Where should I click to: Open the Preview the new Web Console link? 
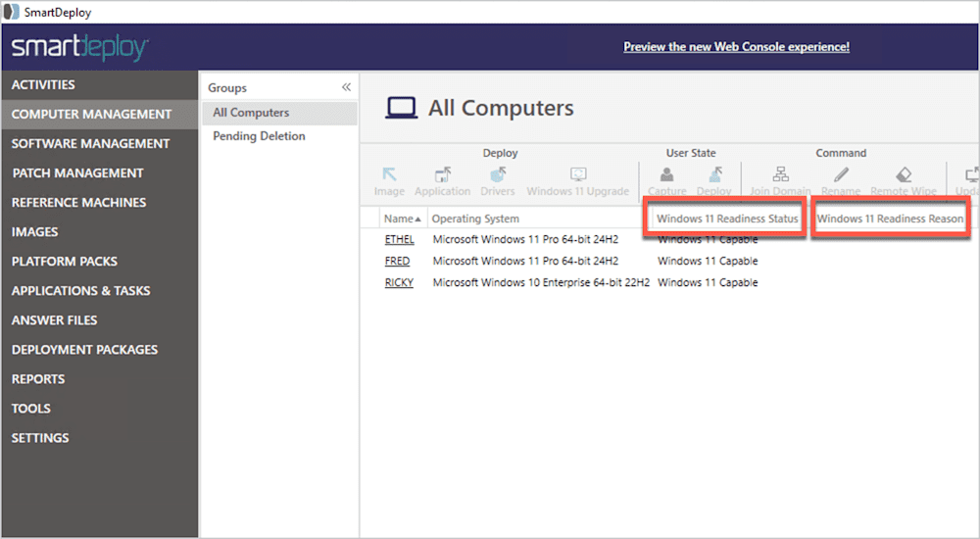(x=736, y=46)
